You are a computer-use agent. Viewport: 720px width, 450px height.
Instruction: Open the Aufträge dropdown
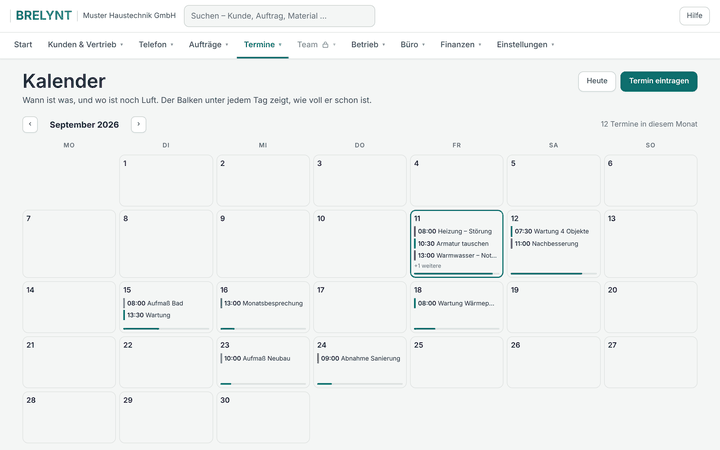(x=208, y=45)
